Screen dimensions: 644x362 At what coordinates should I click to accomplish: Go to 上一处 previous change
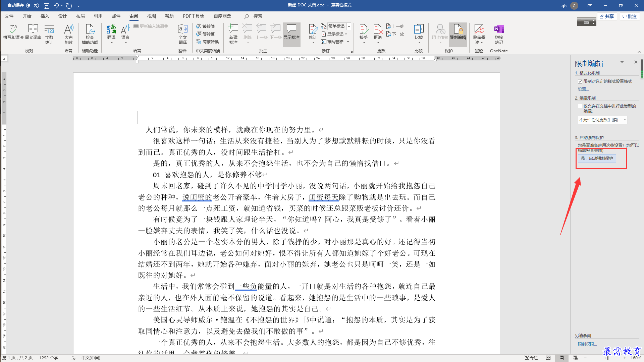coord(395,26)
